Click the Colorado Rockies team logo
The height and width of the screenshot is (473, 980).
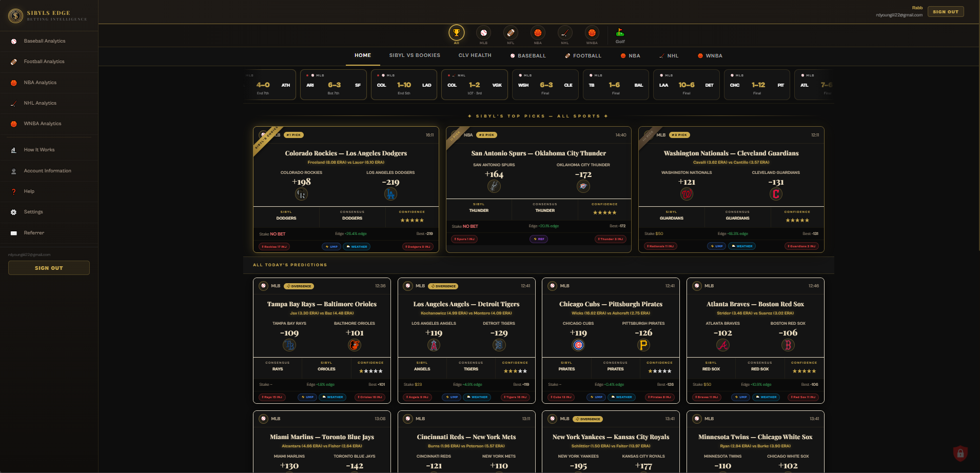point(301,194)
